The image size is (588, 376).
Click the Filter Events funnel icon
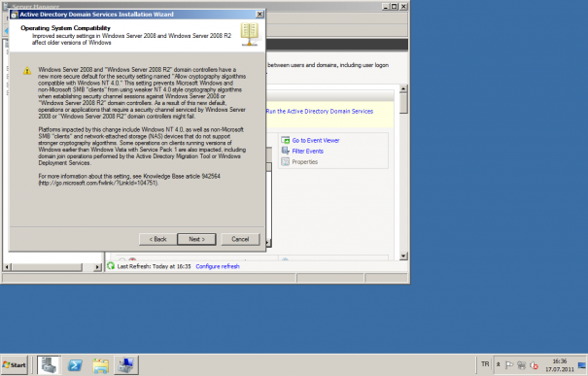pos(286,151)
